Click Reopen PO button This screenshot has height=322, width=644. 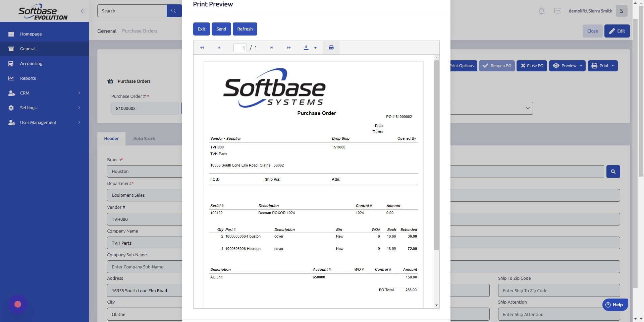click(497, 66)
